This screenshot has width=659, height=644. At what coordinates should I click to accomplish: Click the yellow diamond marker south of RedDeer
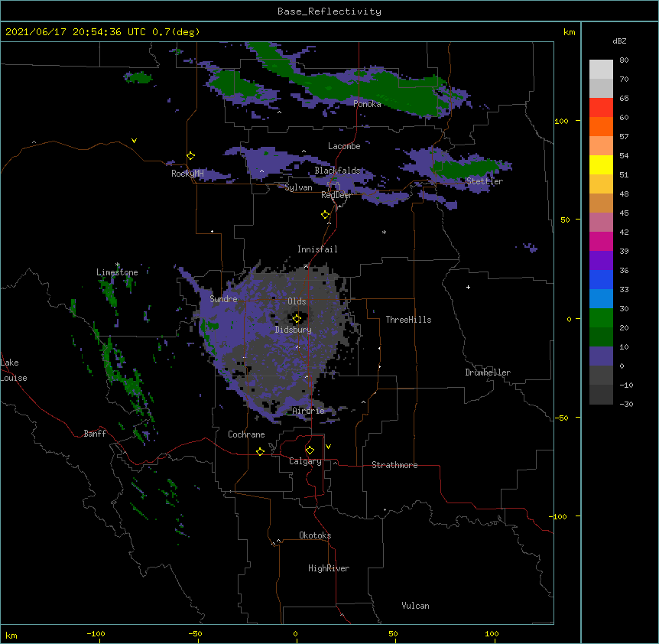coord(325,215)
